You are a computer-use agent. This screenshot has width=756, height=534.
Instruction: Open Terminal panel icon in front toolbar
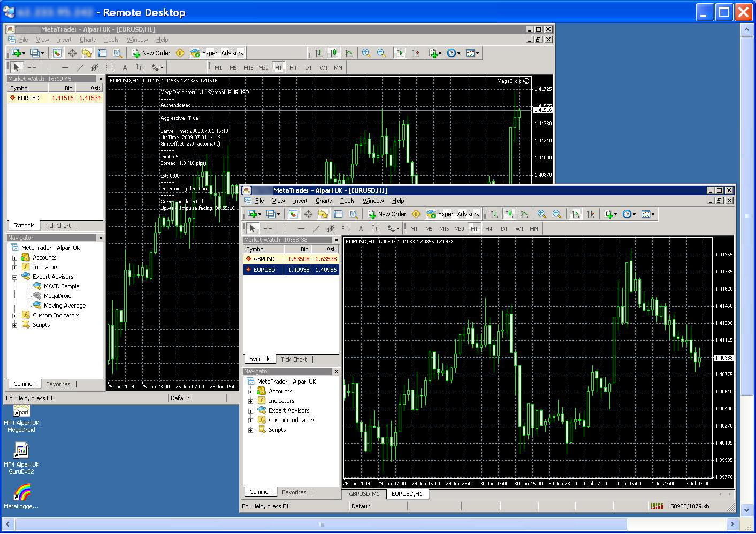click(338, 214)
